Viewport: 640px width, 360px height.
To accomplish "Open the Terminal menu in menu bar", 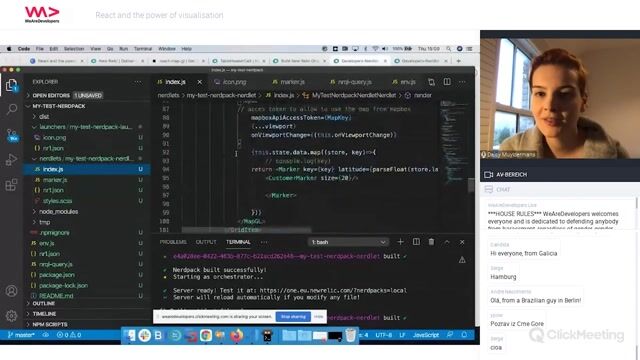I will click(x=143, y=49).
